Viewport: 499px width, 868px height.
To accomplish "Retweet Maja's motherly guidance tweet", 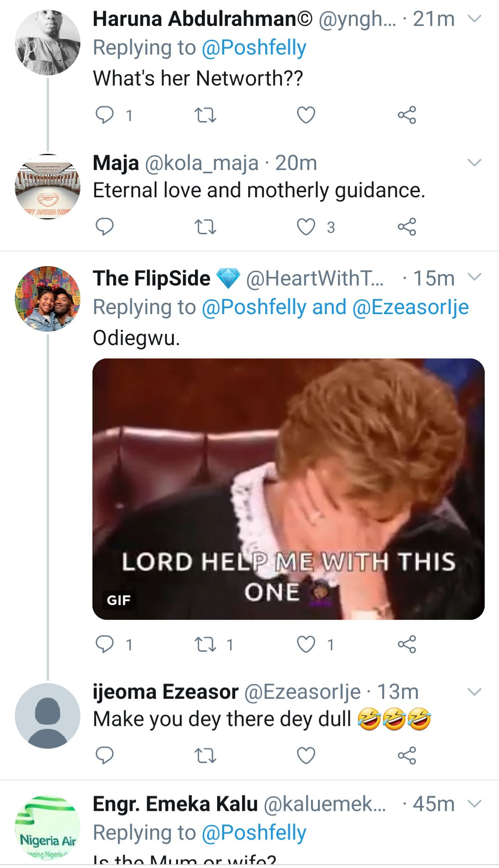I will (205, 227).
